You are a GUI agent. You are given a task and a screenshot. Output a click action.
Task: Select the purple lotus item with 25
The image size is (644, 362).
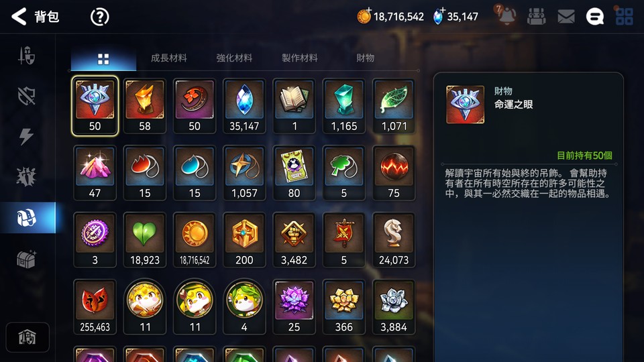click(x=294, y=306)
